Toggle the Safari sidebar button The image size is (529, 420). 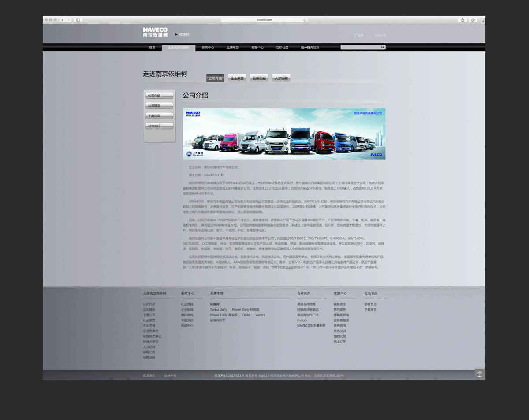pos(78,20)
